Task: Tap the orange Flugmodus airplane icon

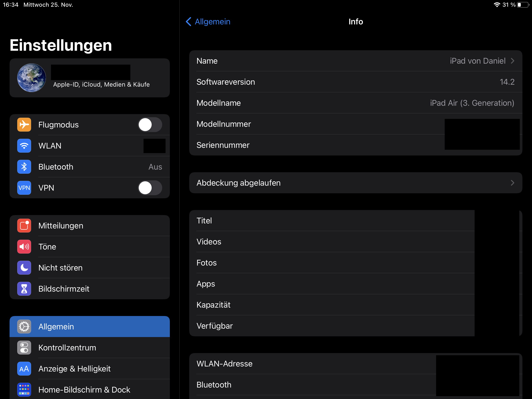Action: 24,125
